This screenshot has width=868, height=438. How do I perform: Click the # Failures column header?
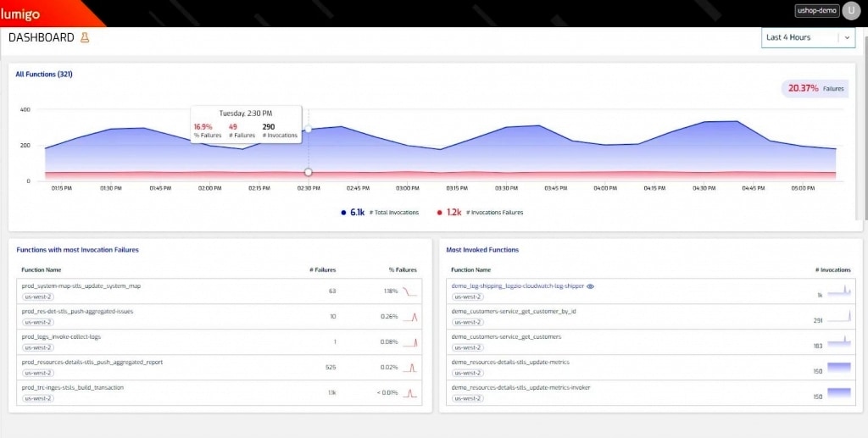[323, 270]
